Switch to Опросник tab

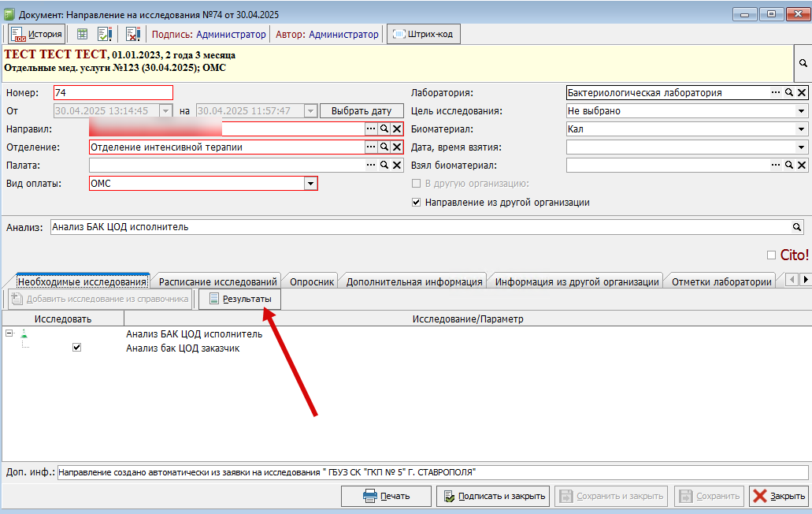click(312, 282)
